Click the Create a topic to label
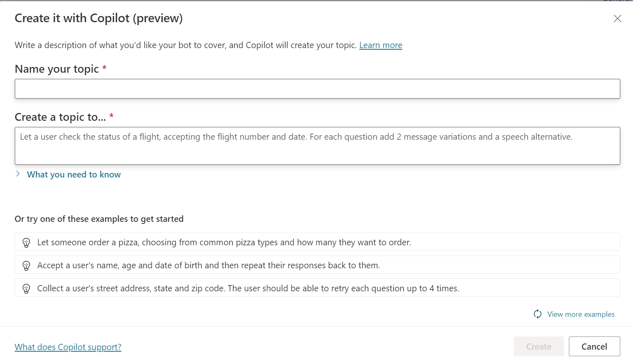The image size is (633, 364). coord(60,117)
